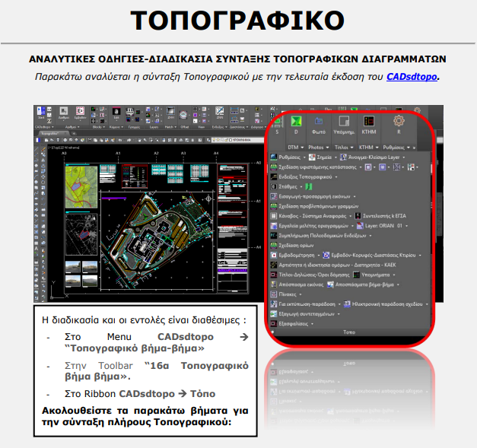Click the colored zoning map thumbnail
Viewport: 477px width, 448px height.
pyautogui.click(x=81, y=187)
